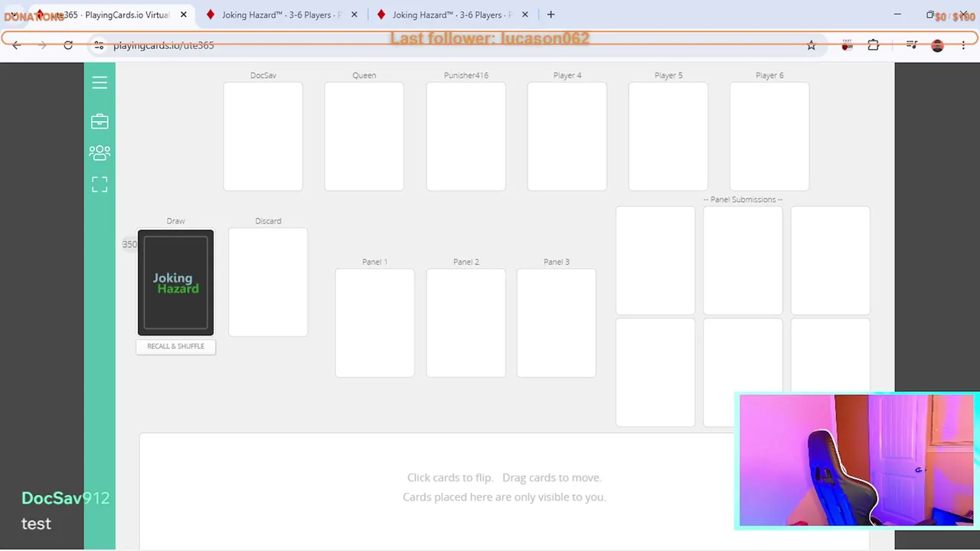The width and height of the screenshot is (980, 551).
Task: Click the 'Click cards to flip.' hint text
Action: (x=450, y=478)
